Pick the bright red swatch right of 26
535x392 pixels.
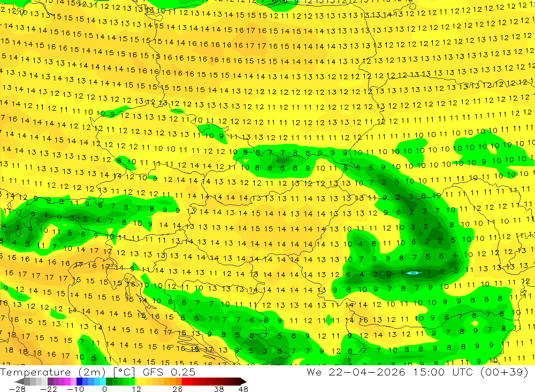[185, 381]
